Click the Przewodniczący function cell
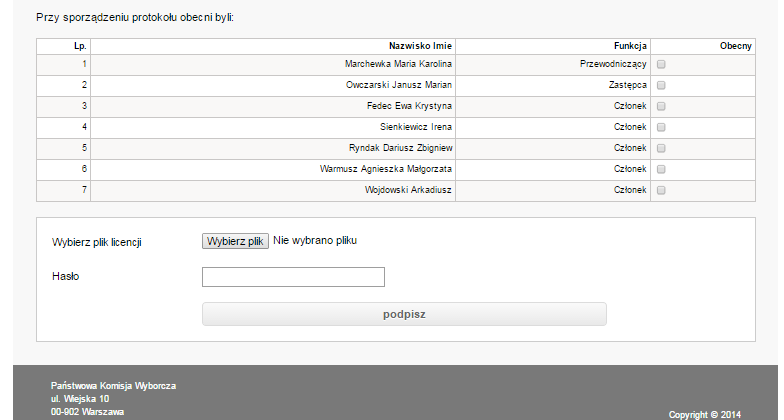This screenshot has height=420, width=784. 613,64
